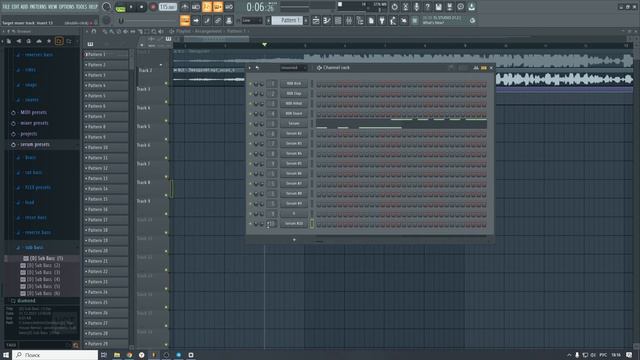The image size is (640, 360).
Task: Click the one-click audio recording microphone icon
Action: pos(416,7)
